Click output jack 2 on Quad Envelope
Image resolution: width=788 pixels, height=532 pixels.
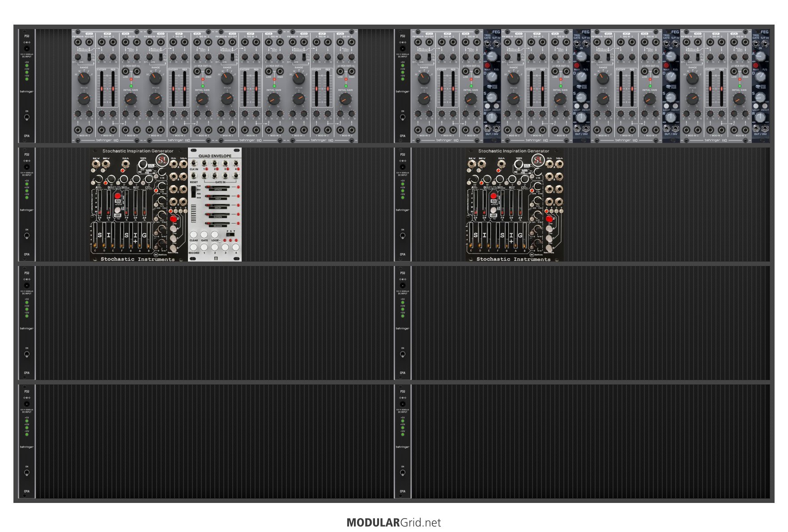click(x=215, y=164)
